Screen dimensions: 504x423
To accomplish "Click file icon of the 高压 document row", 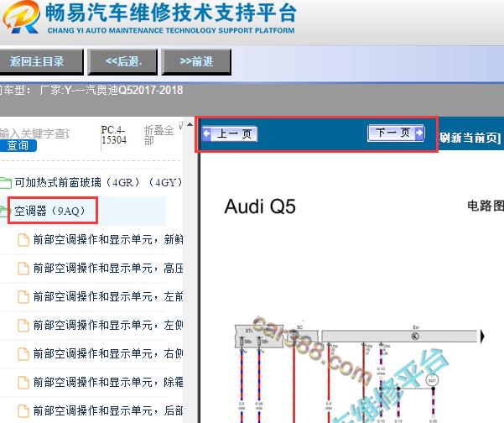I will pos(23,269).
